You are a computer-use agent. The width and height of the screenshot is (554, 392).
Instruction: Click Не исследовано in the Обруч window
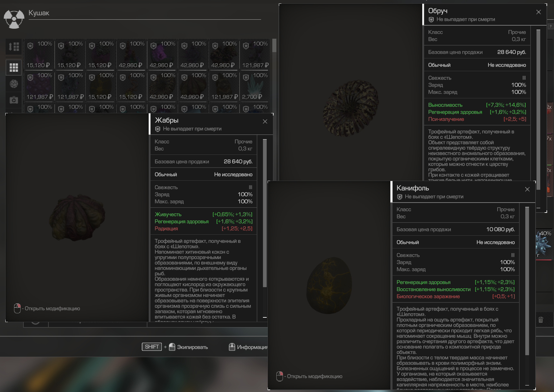click(x=507, y=65)
